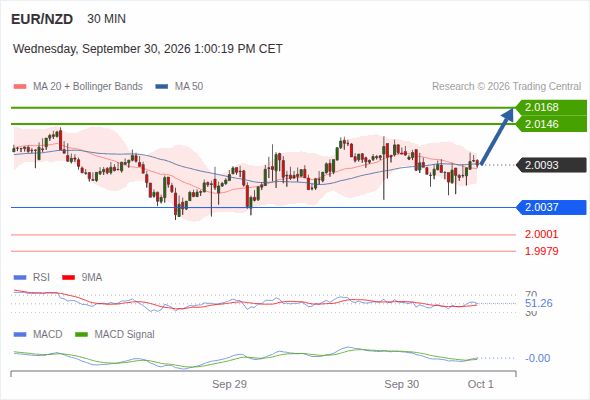
Task: Click the 2.0168 resistance price tag
Action: point(550,107)
